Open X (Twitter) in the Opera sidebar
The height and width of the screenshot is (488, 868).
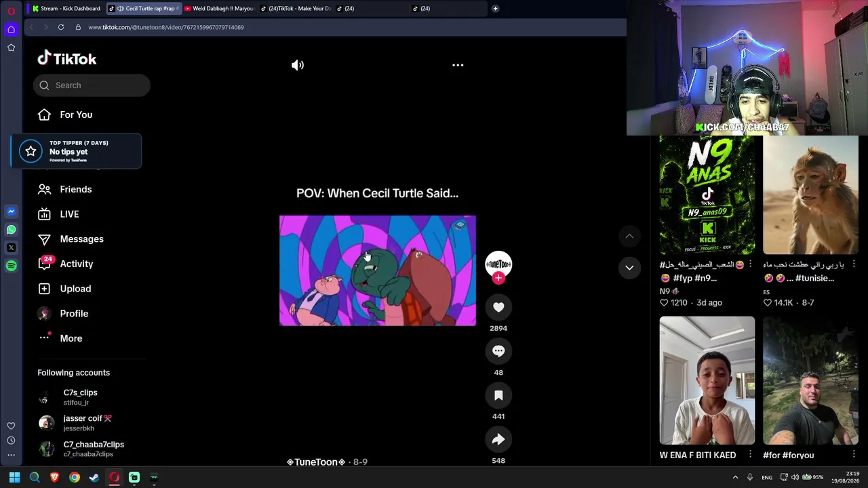tap(12, 248)
